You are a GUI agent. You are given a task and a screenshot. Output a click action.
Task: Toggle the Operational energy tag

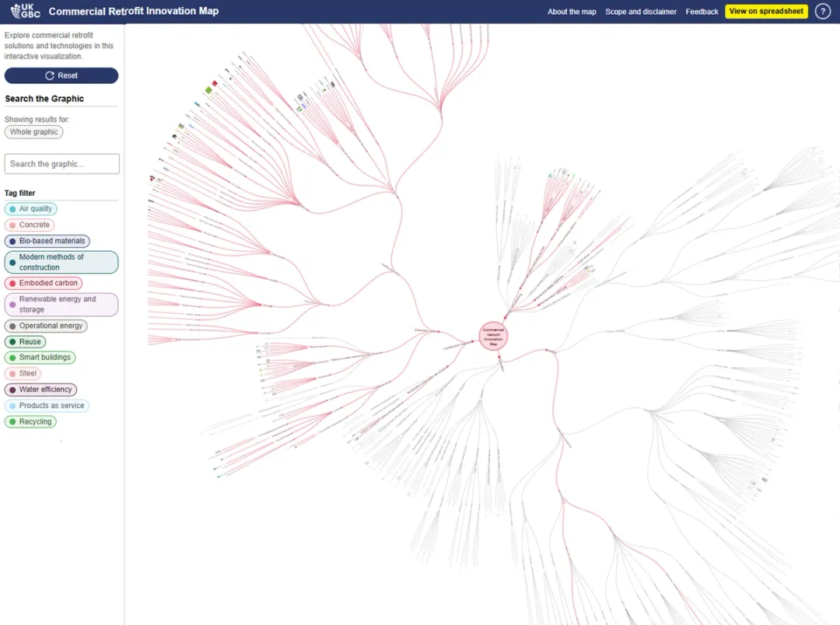pos(46,326)
